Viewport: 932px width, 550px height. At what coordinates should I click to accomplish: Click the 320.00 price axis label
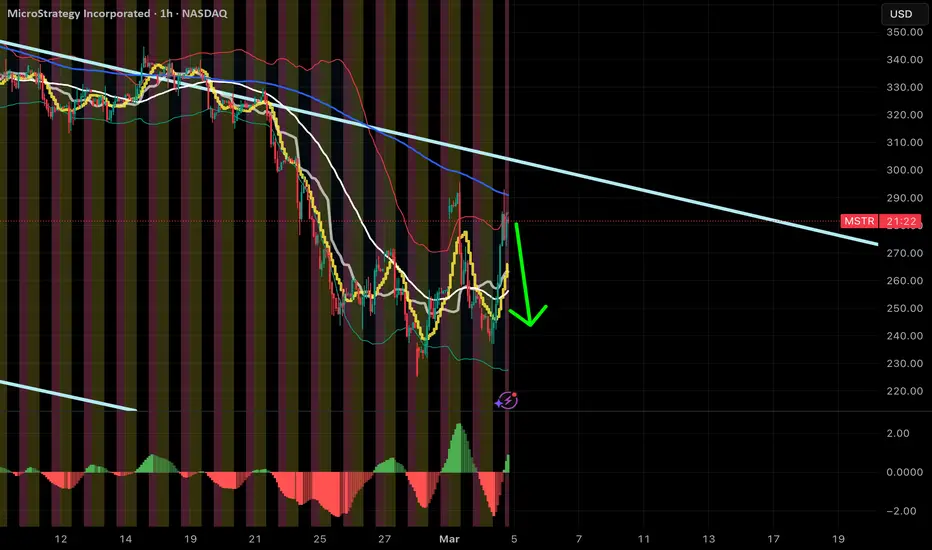point(904,115)
